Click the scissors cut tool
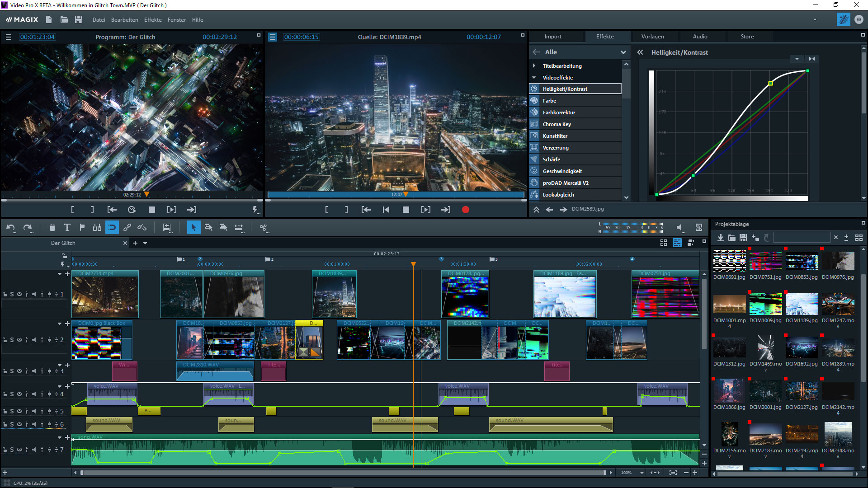The height and width of the screenshot is (488, 868). [x=264, y=227]
